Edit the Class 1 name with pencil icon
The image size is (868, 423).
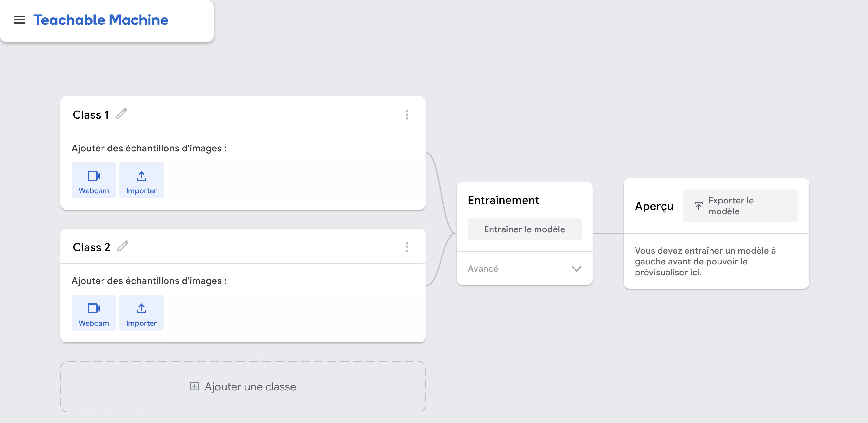pyautogui.click(x=121, y=114)
